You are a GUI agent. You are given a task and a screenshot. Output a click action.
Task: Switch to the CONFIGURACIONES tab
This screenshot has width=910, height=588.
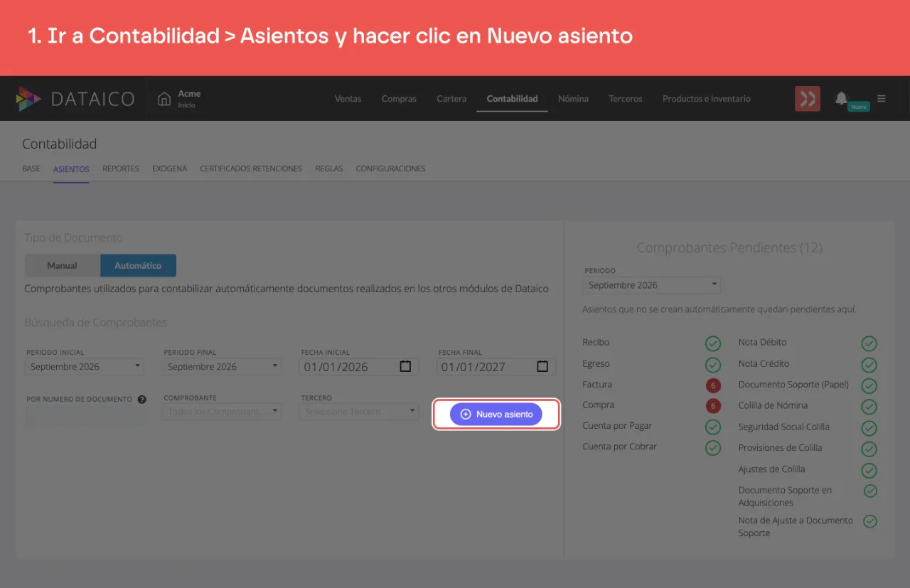(390, 169)
